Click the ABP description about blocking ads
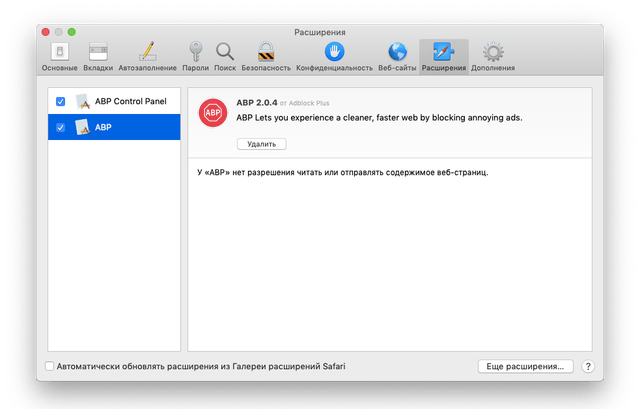This screenshot has width=640, height=409. [x=379, y=118]
